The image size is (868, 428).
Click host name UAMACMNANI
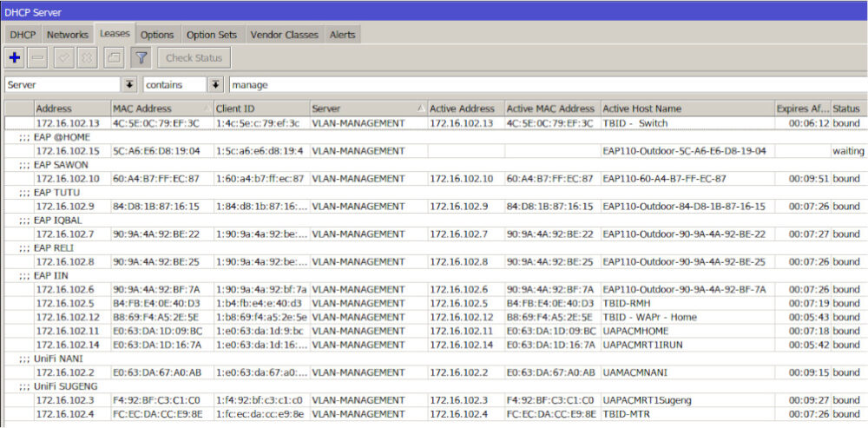pyautogui.click(x=635, y=372)
